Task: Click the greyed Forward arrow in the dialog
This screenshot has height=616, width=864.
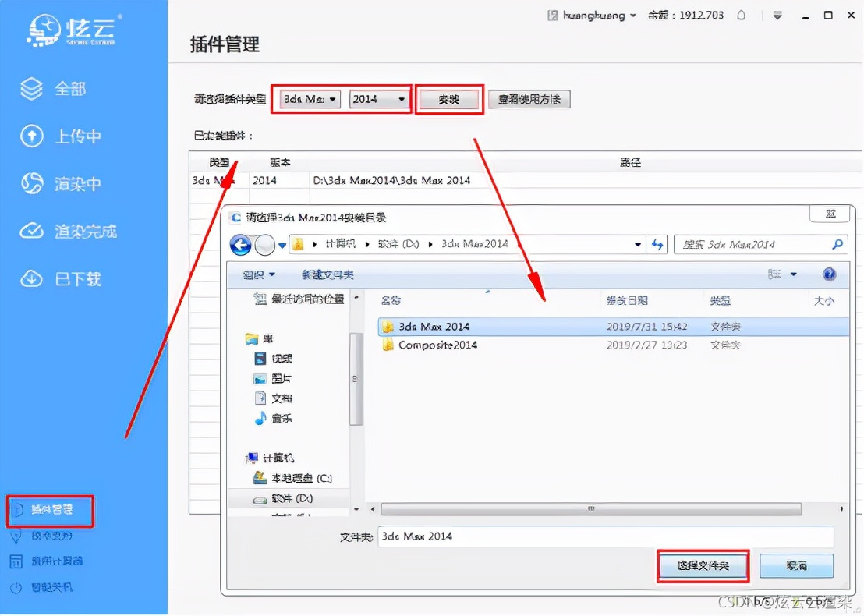Action: pyautogui.click(x=265, y=245)
